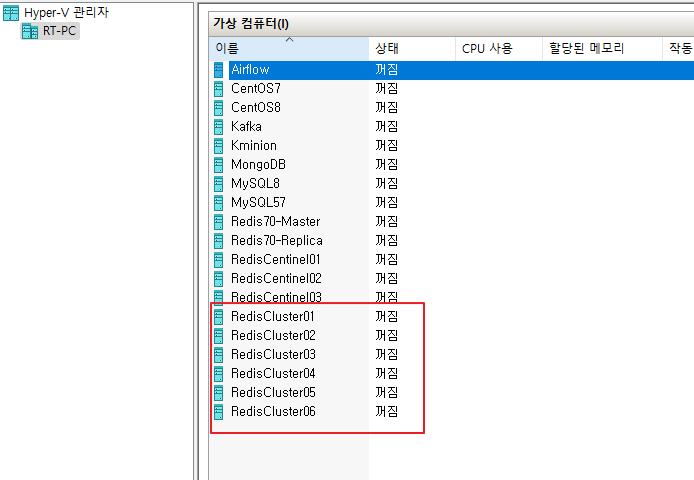Select the RedisCentinel02 virtual machine
Screen dimensions: 694x480
click(x=276, y=279)
